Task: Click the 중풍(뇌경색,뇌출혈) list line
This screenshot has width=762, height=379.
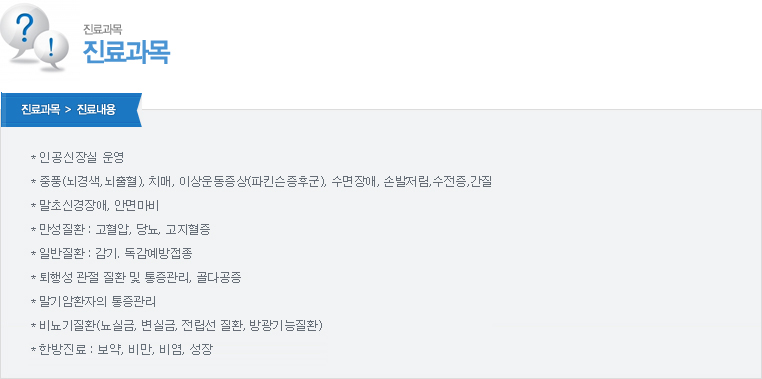Action: [261, 182]
